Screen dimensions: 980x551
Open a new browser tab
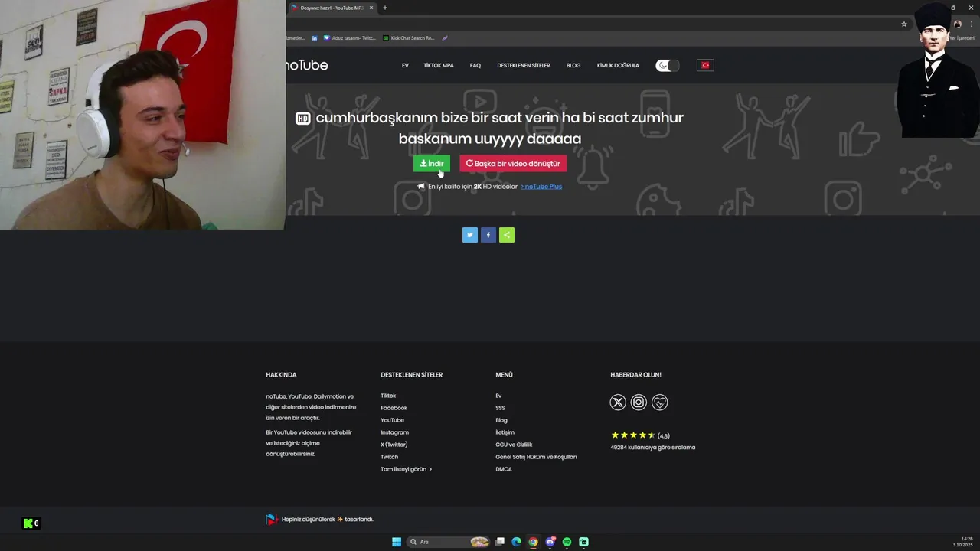coord(385,8)
